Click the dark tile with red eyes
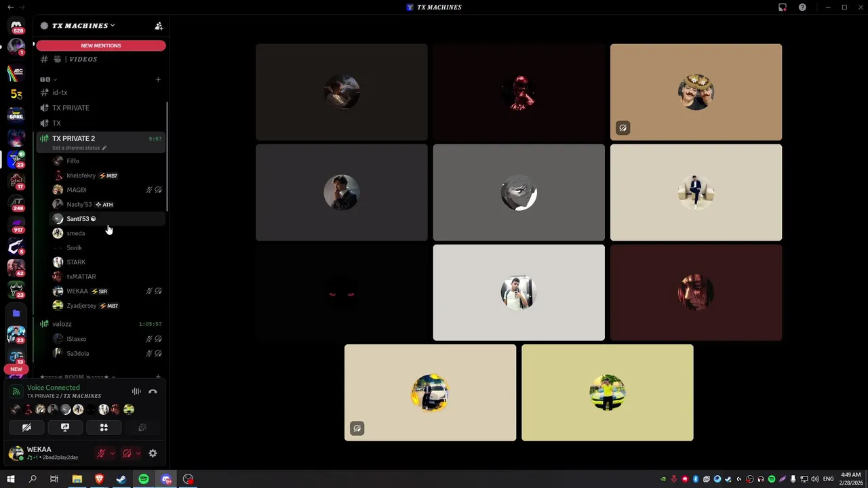This screenshot has width=868, height=488. point(342,293)
